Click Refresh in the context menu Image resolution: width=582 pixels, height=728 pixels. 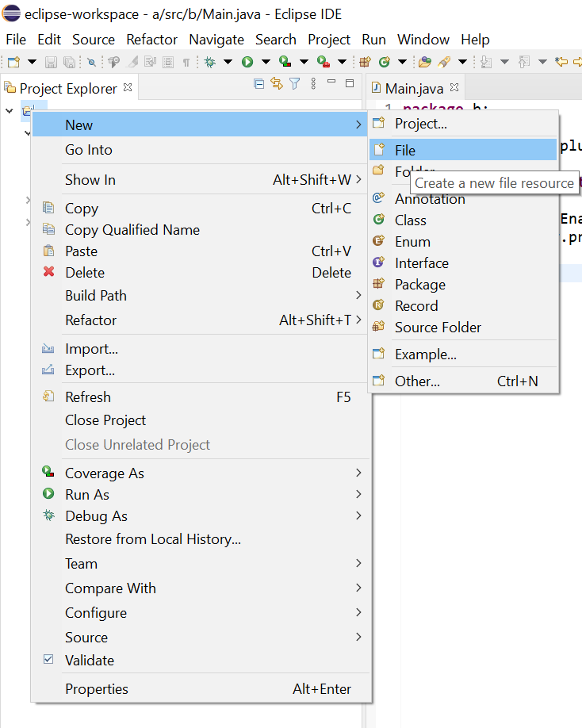coord(201,397)
